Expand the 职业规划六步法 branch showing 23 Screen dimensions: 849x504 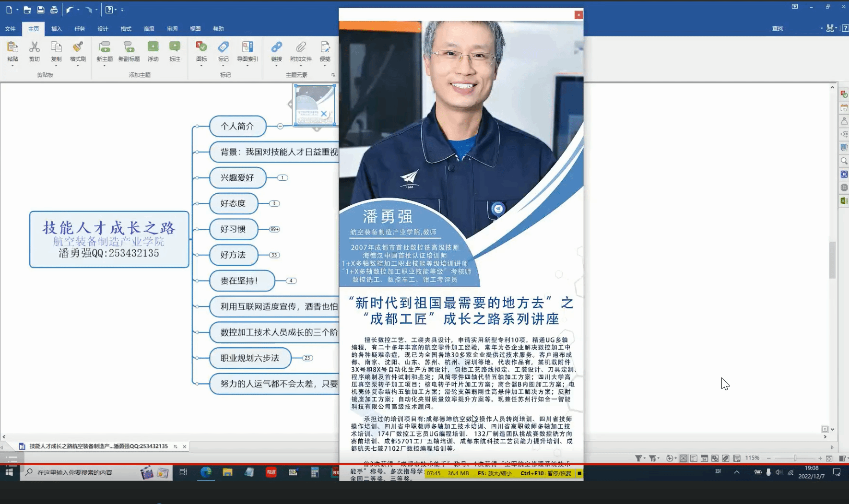point(307,358)
